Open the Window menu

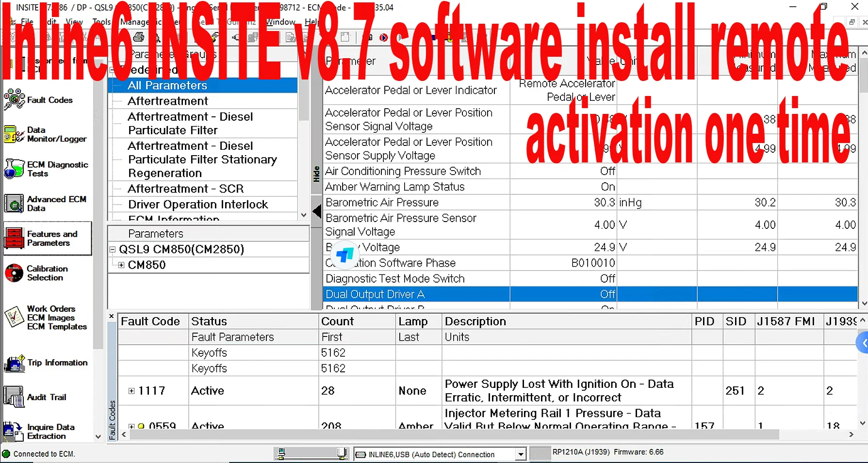281,22
